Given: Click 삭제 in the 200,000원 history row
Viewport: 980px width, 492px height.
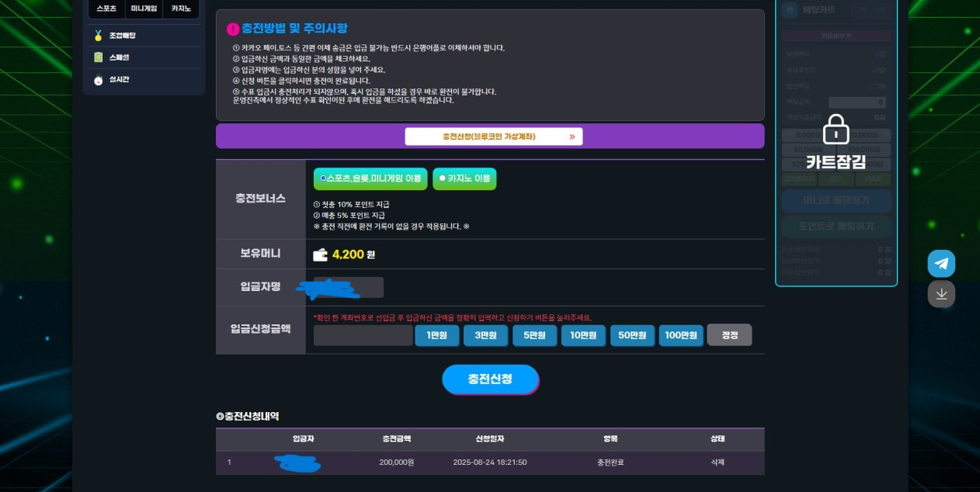Looking at the screenshot, I should tap(718, 463).
